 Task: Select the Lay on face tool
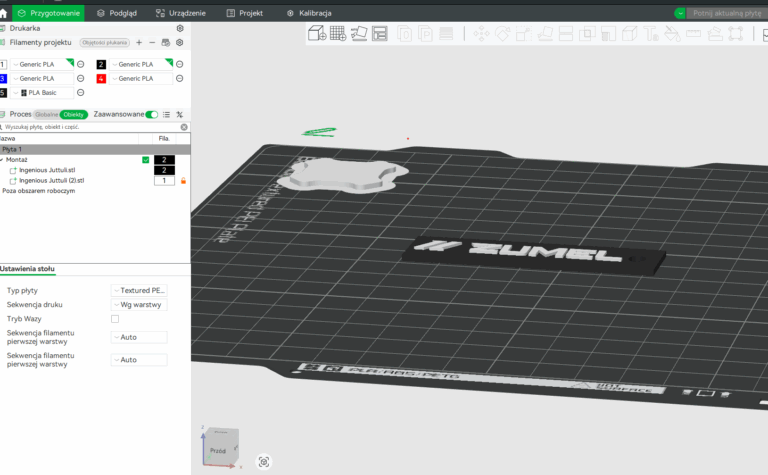[x=545, y=34]
